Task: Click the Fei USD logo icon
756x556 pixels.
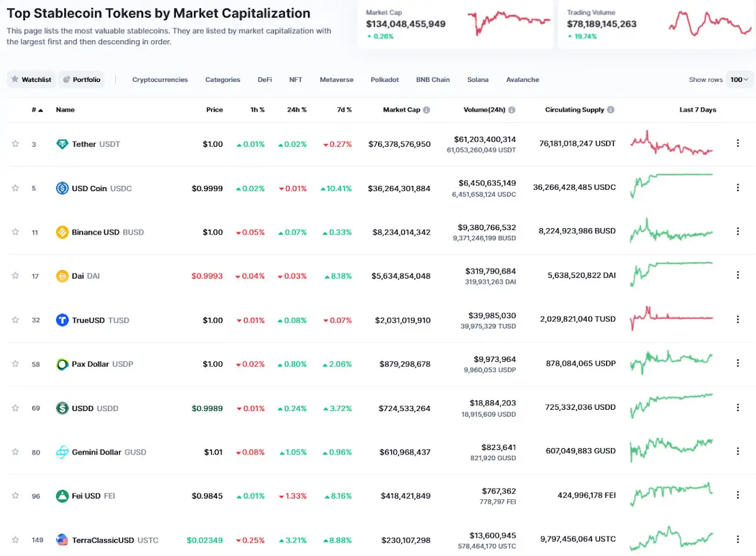Action: pyautogui.click(x=62, y=496)
